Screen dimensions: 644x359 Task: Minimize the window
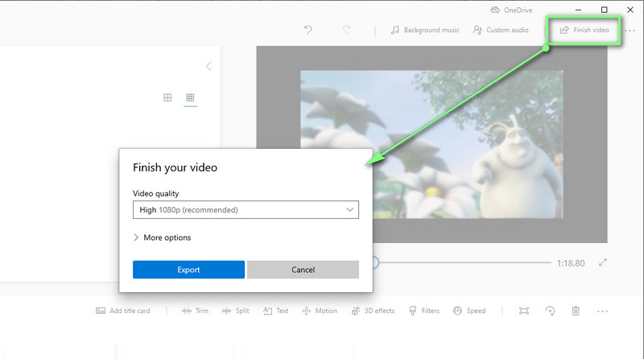pyautogui.click(x=578, y=10)
